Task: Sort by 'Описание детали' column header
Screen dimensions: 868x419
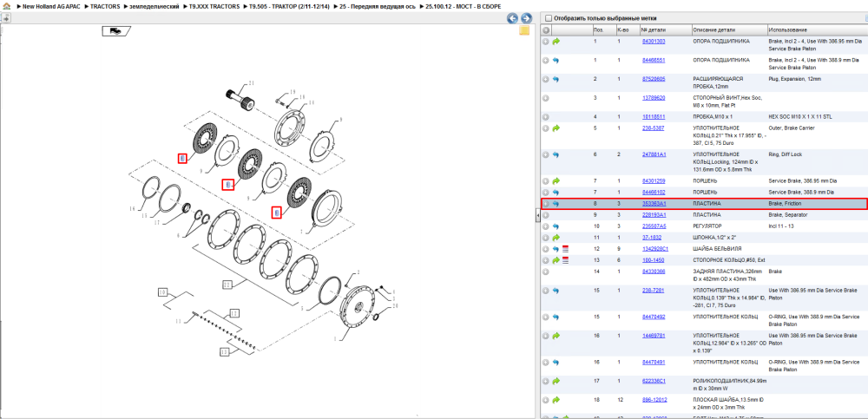Action: 729,29
